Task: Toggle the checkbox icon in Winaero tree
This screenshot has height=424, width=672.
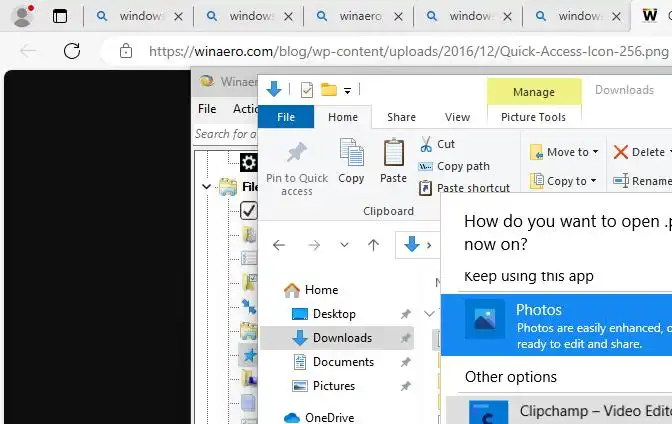Action: pyautogui.click(x=249, y=211)
